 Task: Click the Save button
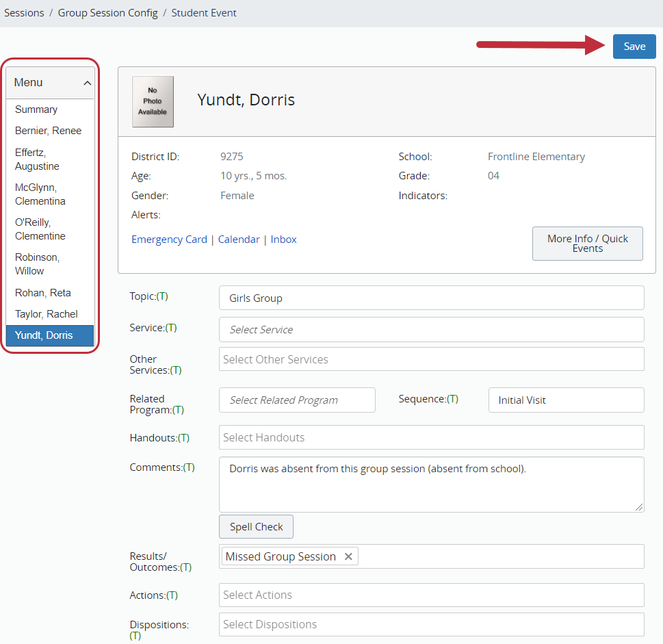pos(634,46)
